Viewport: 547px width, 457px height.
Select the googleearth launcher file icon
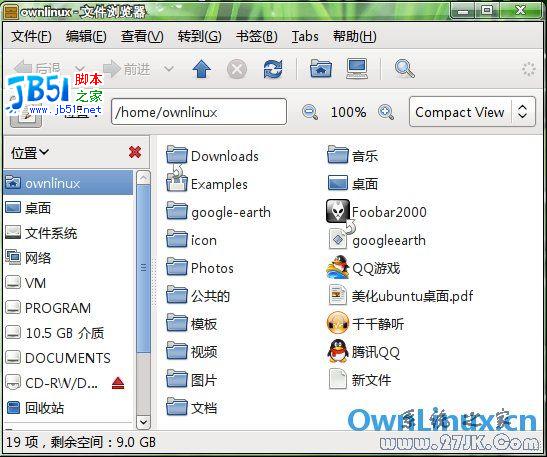[338, 239]
